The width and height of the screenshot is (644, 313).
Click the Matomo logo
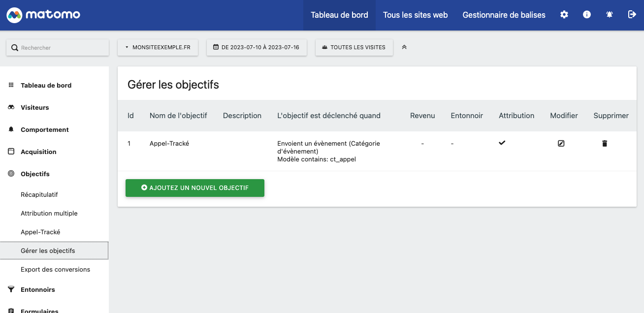pyautogui.click(x=43, y=15)
